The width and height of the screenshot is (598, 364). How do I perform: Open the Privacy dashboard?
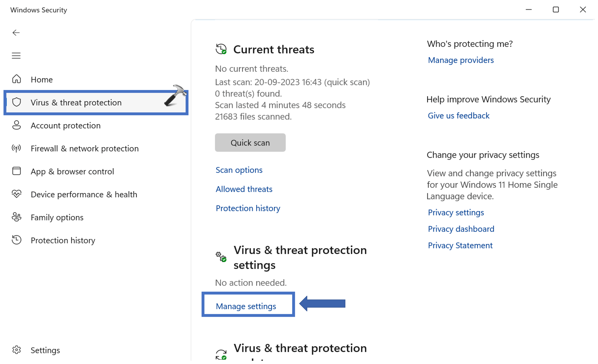[x=461, y=229]
